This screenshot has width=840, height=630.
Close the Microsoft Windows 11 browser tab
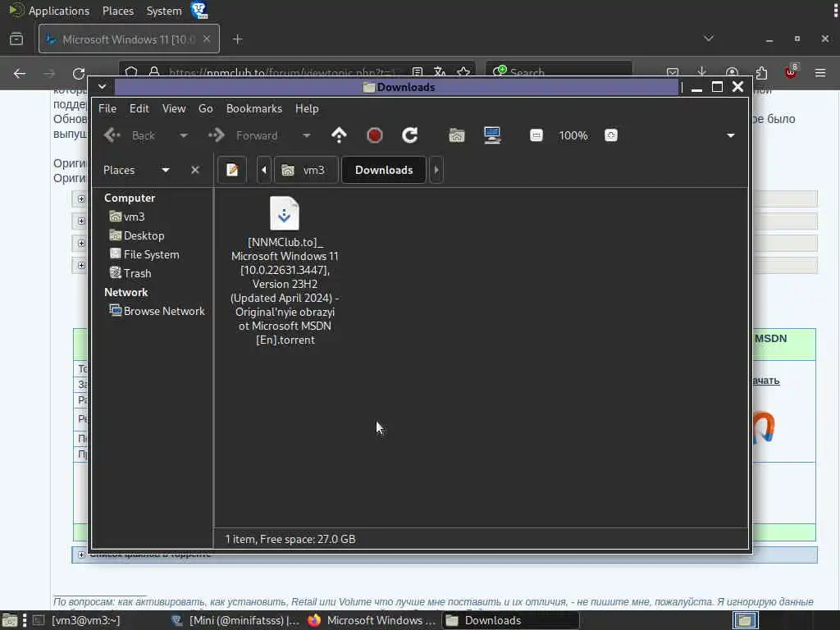point(207,39)
